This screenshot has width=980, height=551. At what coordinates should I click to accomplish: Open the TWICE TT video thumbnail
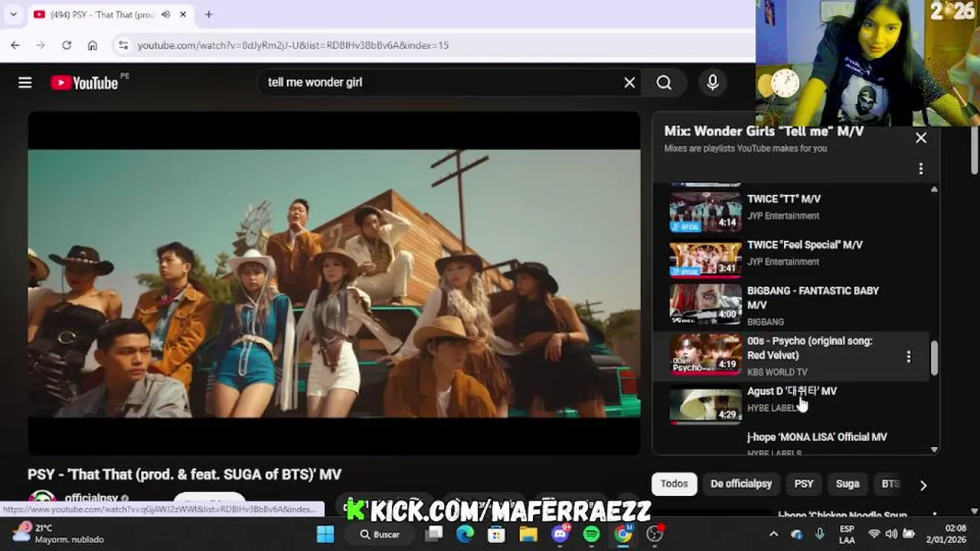click(705, 211)
